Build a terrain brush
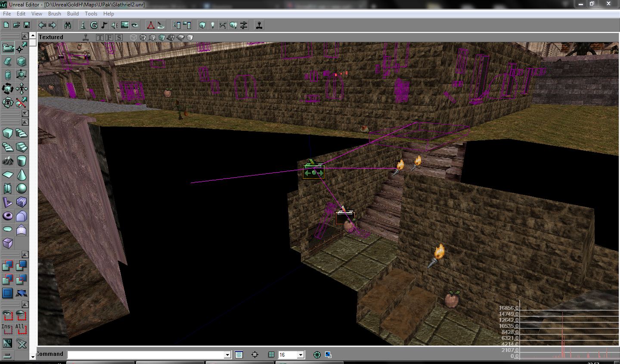This screenshot has width=620, height=364. pyautogui.click(x=8, y=161)
